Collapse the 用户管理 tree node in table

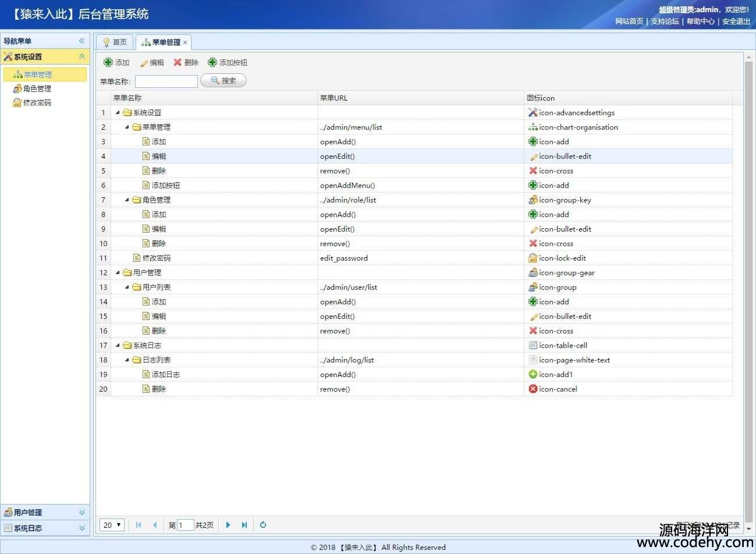click(x=118, y=273)
